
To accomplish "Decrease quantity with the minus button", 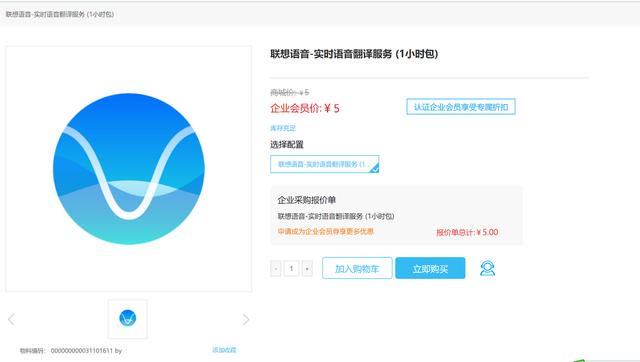I will [276, 269].
